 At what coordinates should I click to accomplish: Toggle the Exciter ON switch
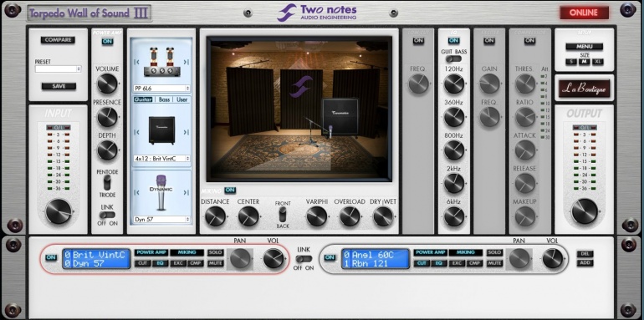[x=488, y=41]
